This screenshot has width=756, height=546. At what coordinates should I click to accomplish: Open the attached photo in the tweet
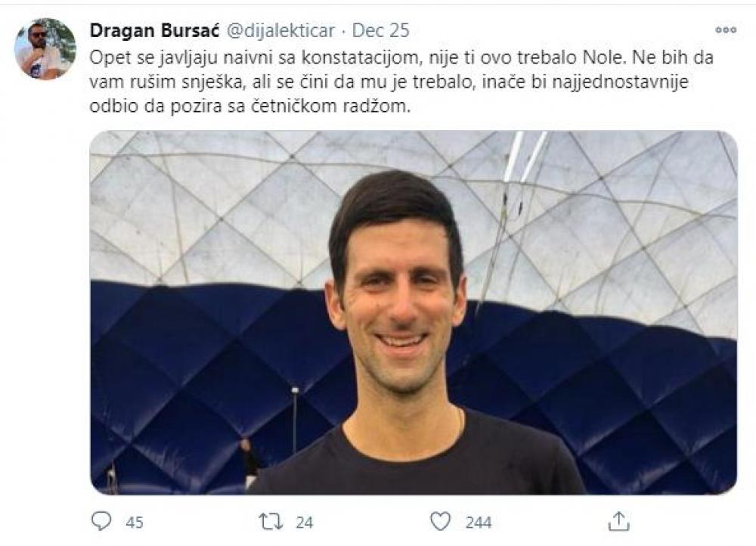[x=414, y=312]
